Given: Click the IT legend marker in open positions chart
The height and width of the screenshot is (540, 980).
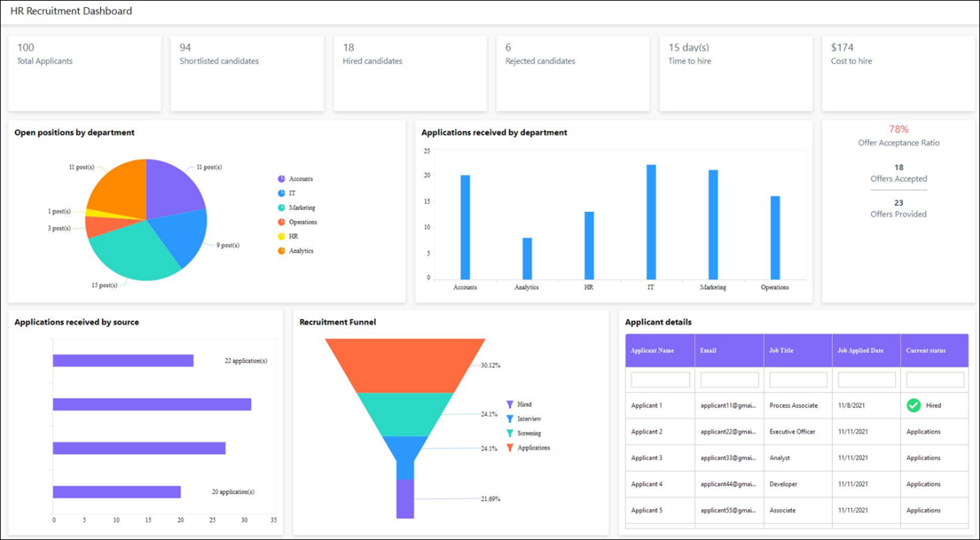Looking at the screenshot, I should 281,193.
